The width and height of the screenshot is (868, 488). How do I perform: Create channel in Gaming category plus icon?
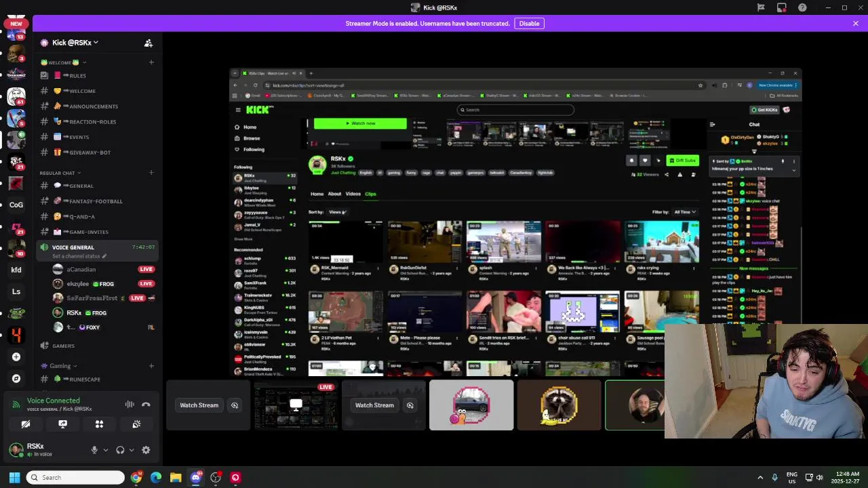coord(151,366)
